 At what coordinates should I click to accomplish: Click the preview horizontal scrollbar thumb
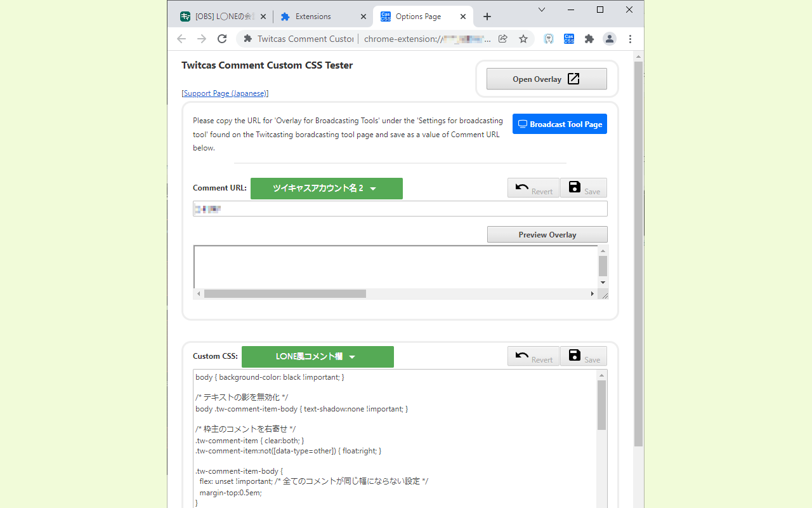[x=285, y=294]
